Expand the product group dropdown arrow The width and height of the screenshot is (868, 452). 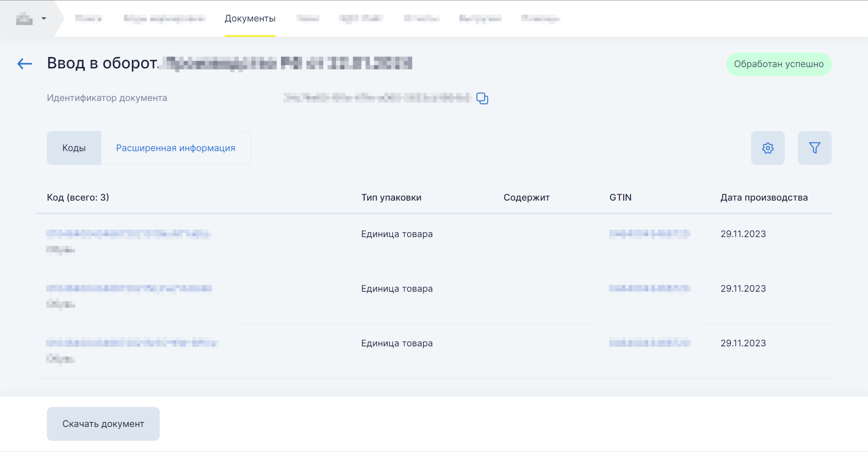pos(44,18)
